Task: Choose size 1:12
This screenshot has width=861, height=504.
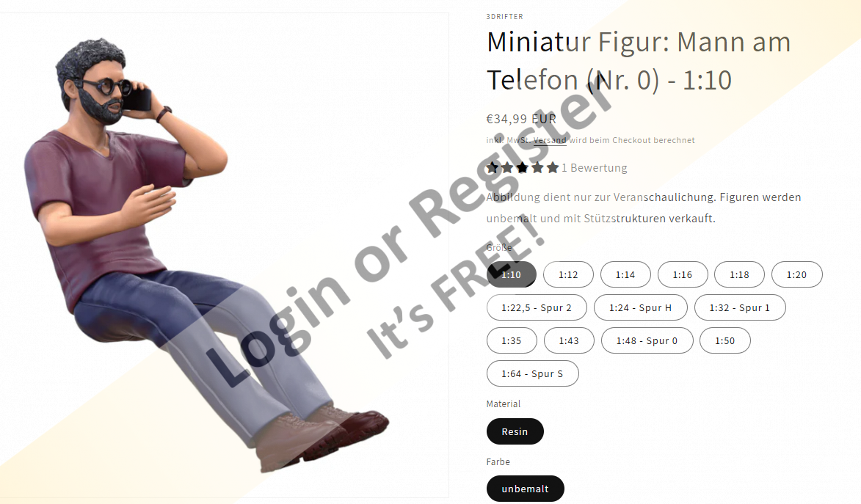Action: pyautogui.click(x=568, y=274)
